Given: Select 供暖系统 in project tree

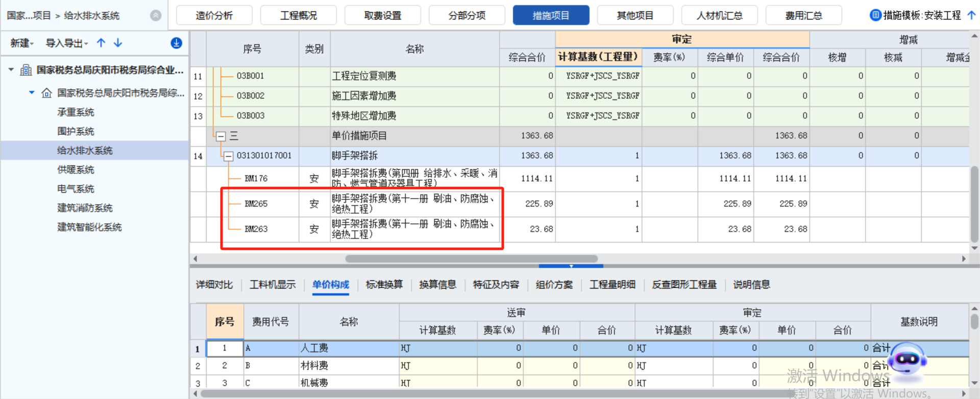Looking at the screenshot, I should tap(76, 170).
